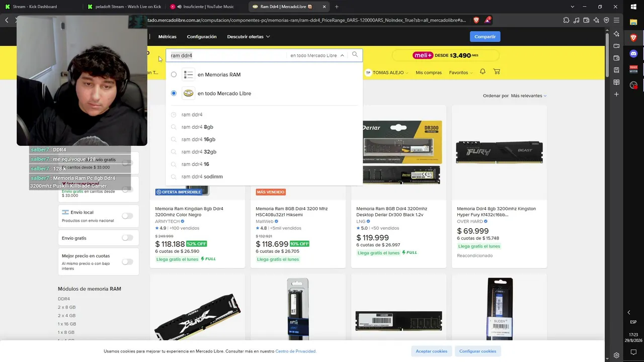Viewport: 644px width, 362px height.
Task: Open the Brave hamburger main menu
Action: 616,20
